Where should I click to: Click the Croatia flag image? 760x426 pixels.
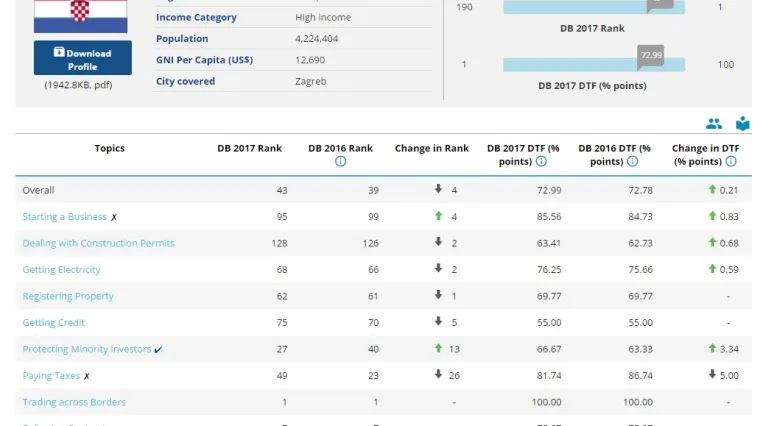pos(81,14)
